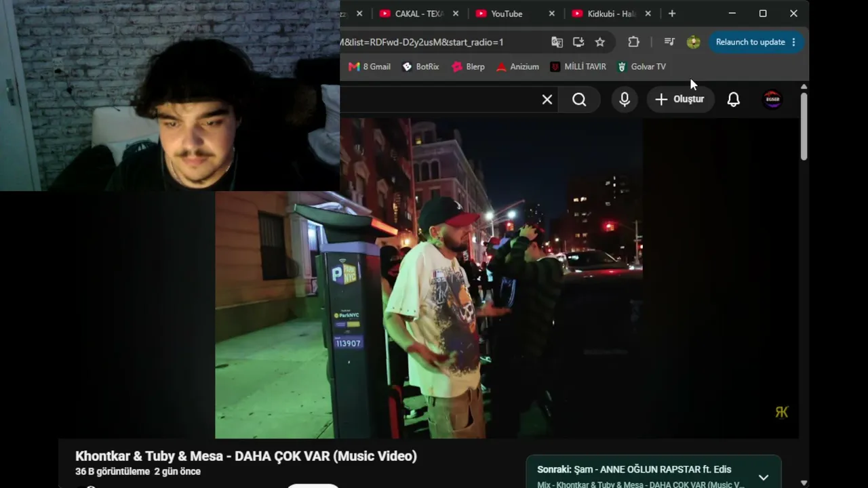Image resolution: width=868 pixels, height=488 pixels.
Task: Clear the YouTube search with the X
Action: click(x=547, y=100)
